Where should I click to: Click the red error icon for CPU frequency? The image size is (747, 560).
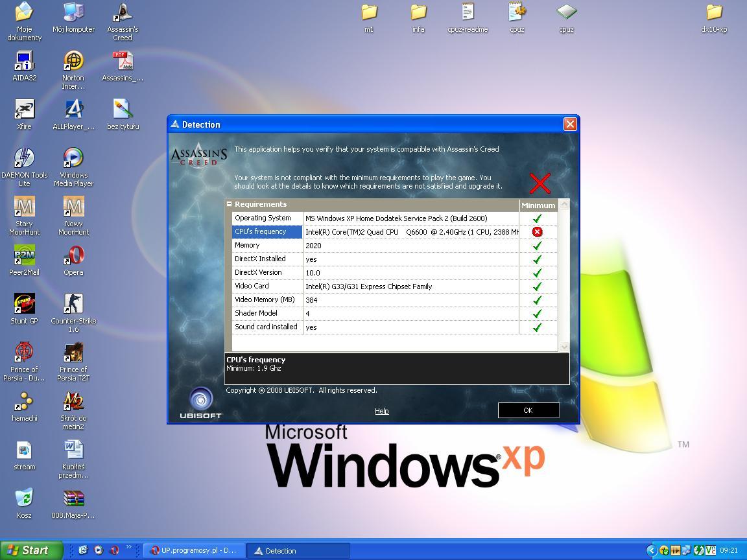click(x=538, y=232)
